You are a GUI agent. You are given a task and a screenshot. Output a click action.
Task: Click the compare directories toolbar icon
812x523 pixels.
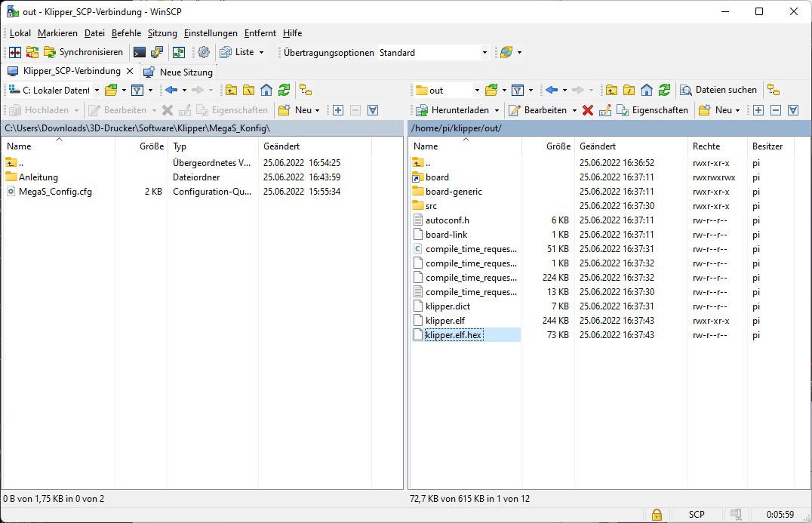(x=32, y=52)
